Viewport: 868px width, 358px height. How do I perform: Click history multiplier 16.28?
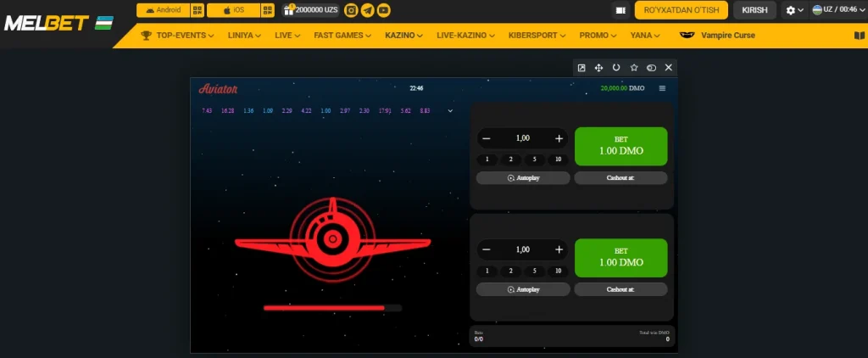tap(227, 111)
